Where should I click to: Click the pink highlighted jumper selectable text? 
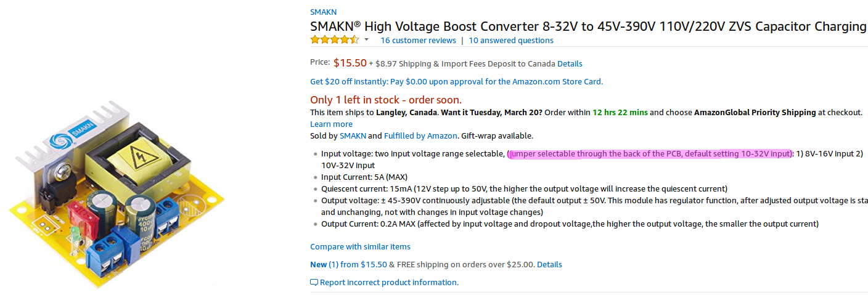649,154
